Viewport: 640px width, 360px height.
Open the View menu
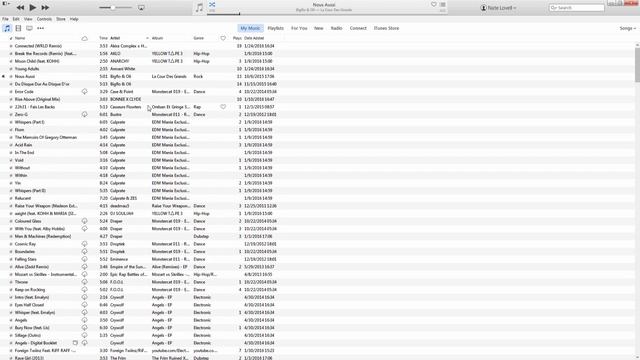[x=28, y=19]
